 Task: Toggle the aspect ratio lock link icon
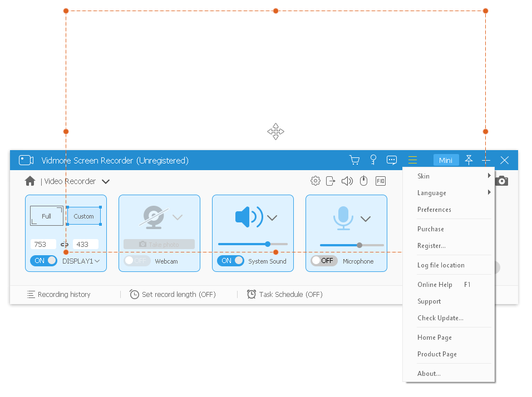point(65,244)
